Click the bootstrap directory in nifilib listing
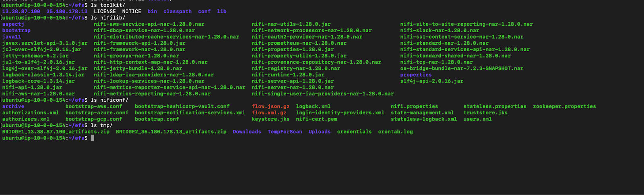644x195 pixels. (x=17, y=31)
